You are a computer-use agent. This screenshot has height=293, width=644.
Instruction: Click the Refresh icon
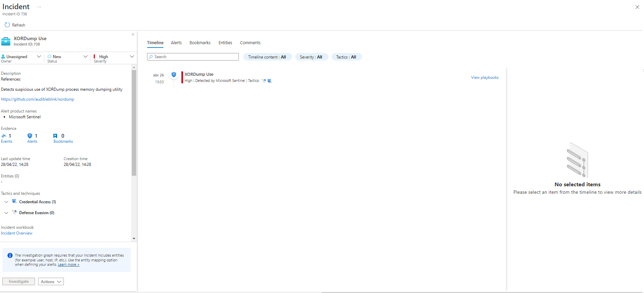[7, 25]
